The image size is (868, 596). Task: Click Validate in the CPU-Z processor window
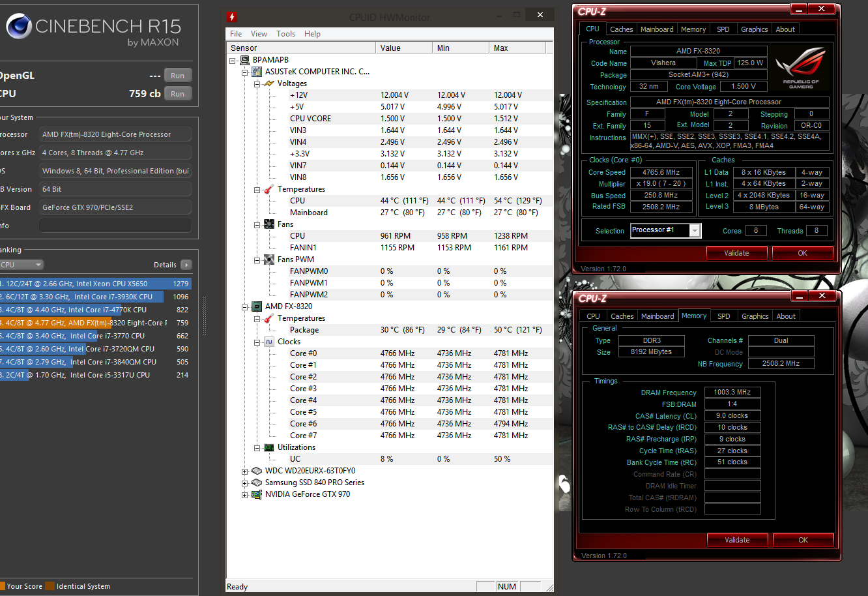[x=737, y=253]
